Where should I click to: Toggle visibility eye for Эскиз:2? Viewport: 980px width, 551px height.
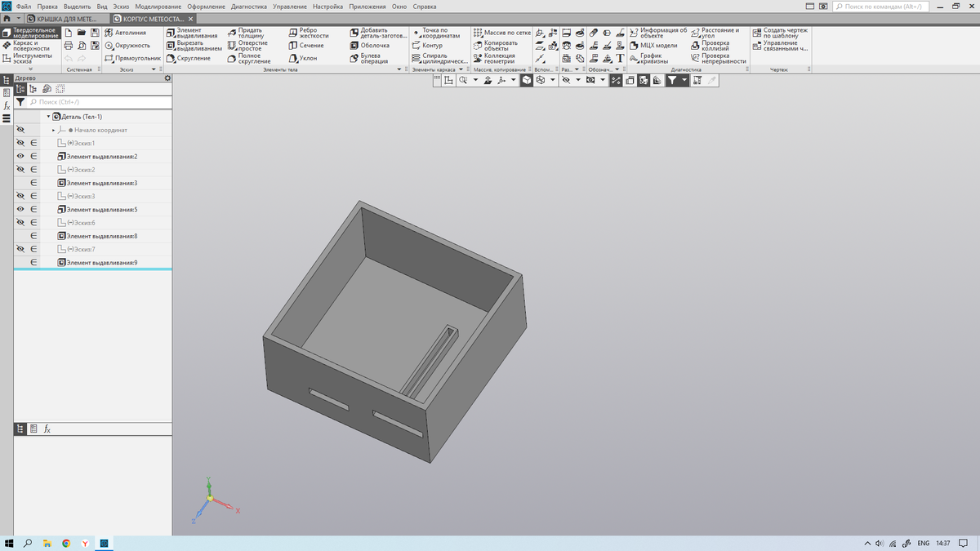pyautogui.click(x=20, y=169)
